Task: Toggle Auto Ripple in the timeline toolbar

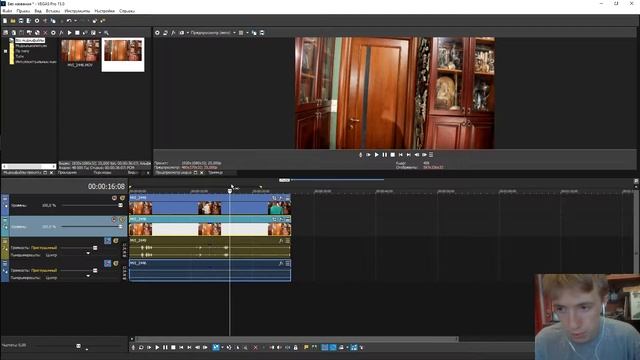Action: (341, 347)
